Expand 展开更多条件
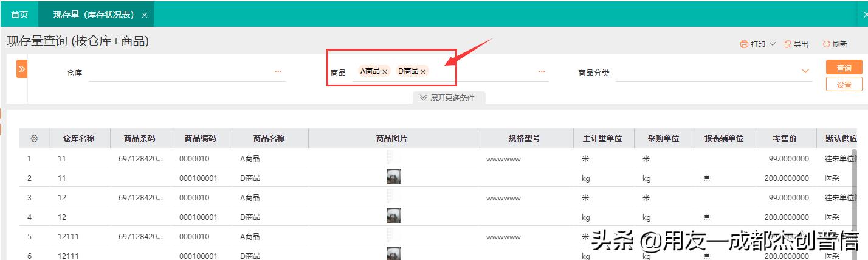The height and width of the screenshot is (260, 868). pos(449,97)
